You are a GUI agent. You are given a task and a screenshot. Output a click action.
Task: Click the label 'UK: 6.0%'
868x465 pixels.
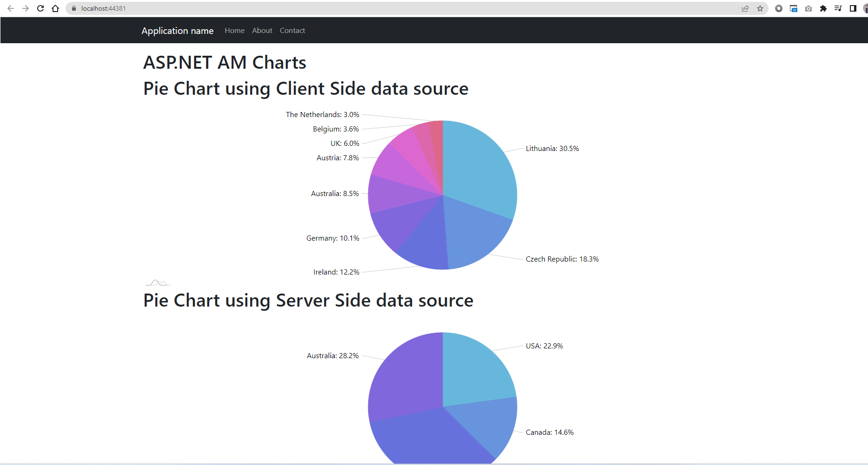(345, 144)
